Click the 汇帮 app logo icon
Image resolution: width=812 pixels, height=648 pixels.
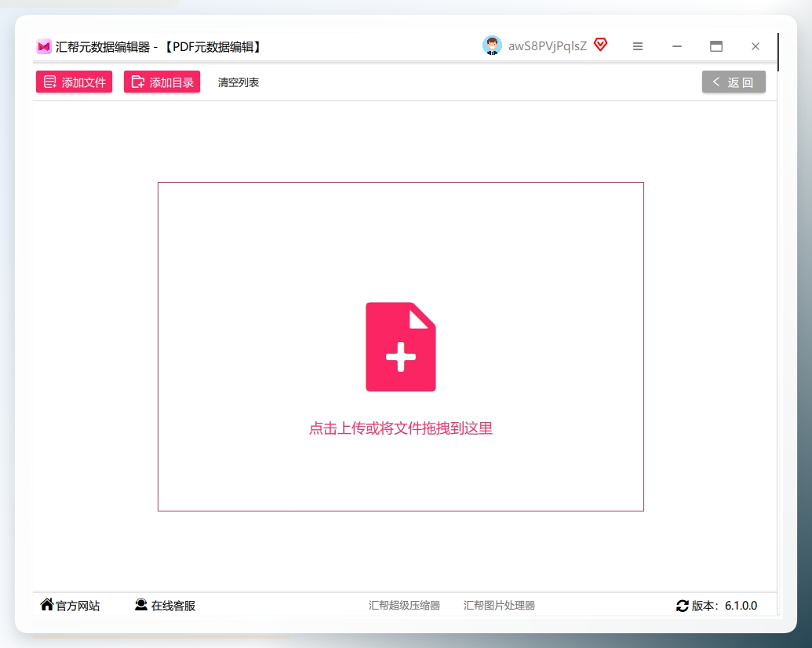click(44, 46)
